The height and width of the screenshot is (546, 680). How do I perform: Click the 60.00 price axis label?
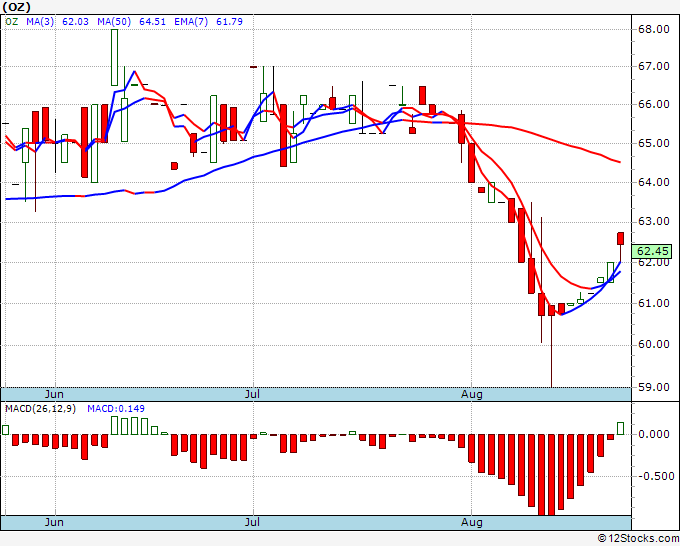pos(654,344)
